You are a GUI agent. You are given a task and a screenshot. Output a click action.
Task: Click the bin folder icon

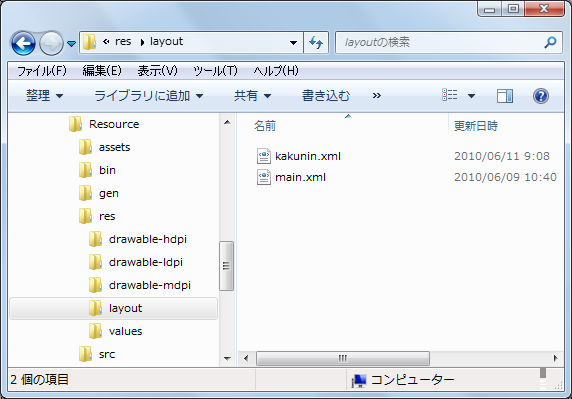pyautogui.click(x=85, y=170)
